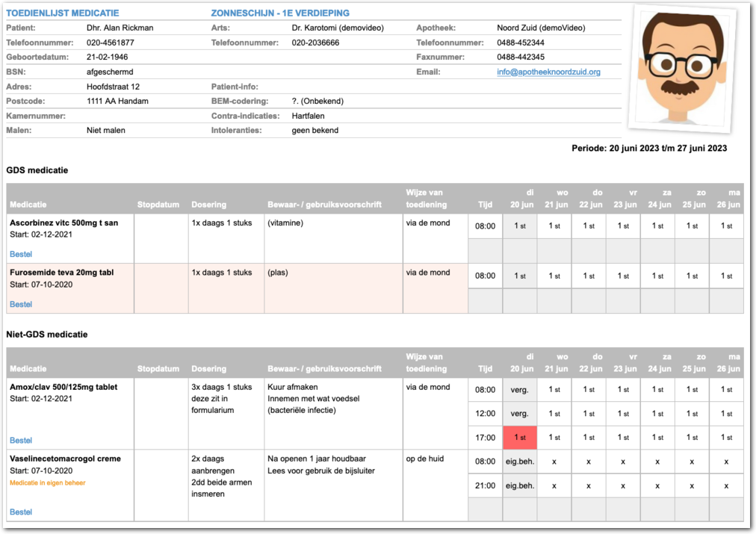Click the Vaselinecetomacrogol creme medication name
This screenshot has height=534, width=756.
pyautogui.click(x=65, y=459)
